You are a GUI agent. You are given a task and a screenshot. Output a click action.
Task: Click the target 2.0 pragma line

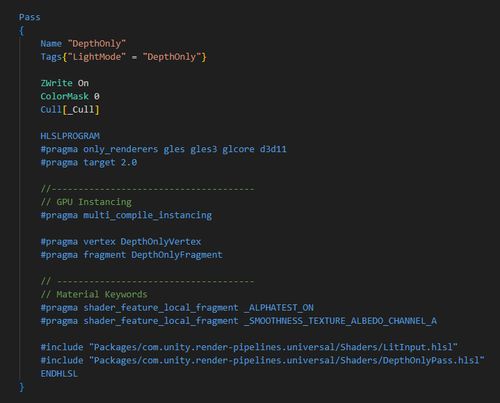click(89, 163)
